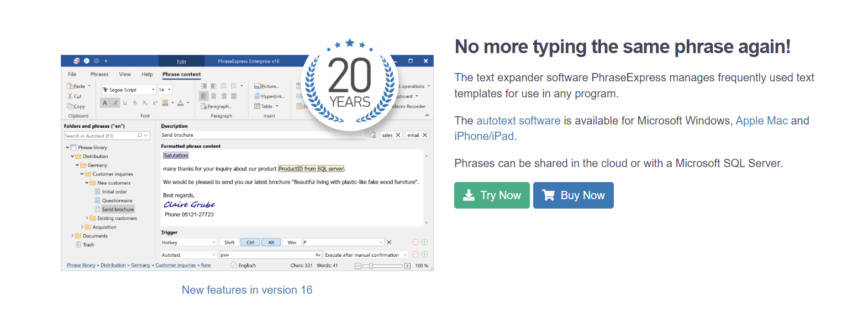The height and width of the screenshot is (322, 868).
Task: Click the Hyperlink insert icon
Action: coord(257,96)
